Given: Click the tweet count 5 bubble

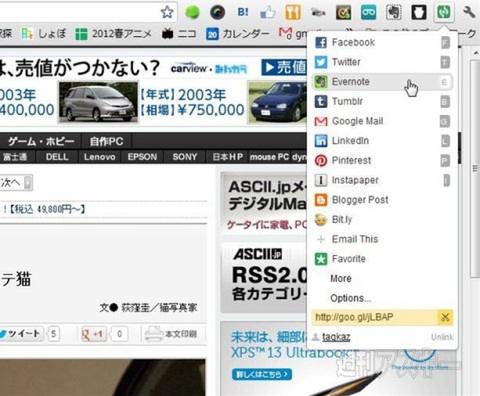Looking at the screenshot, I should (x=53, y=334).
